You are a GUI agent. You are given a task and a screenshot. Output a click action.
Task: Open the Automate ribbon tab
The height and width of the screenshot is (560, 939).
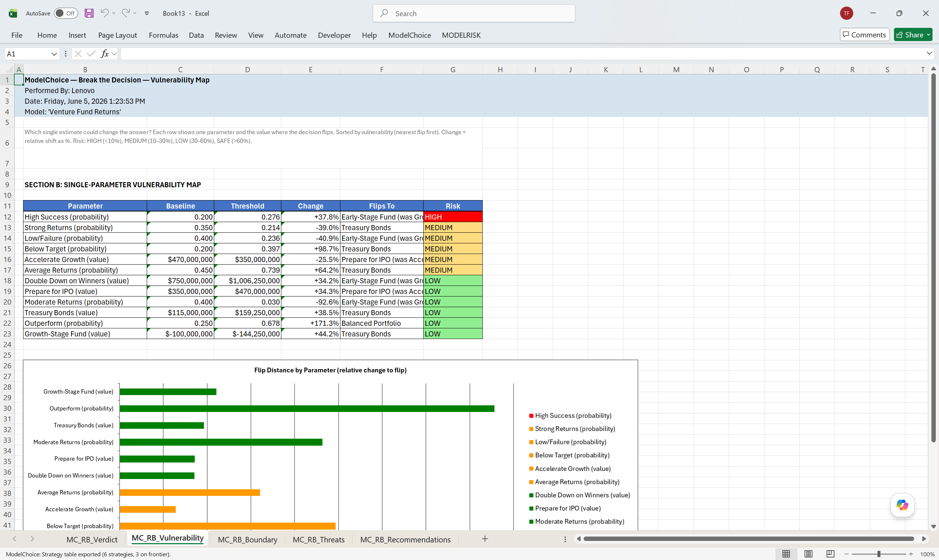[291, 35]
